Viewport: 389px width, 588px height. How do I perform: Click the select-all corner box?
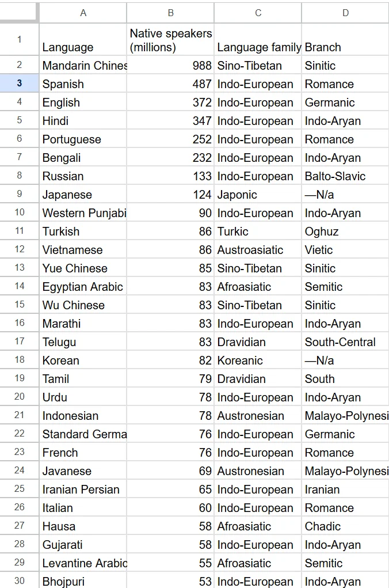[19, 13]
